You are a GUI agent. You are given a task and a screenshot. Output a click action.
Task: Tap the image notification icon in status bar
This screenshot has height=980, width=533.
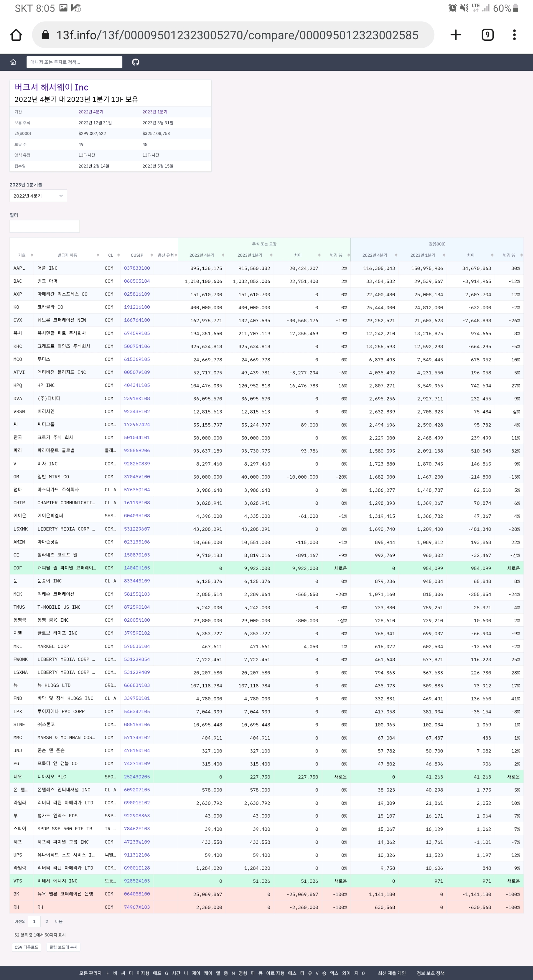pyautogui.click(x=63, y=8)
